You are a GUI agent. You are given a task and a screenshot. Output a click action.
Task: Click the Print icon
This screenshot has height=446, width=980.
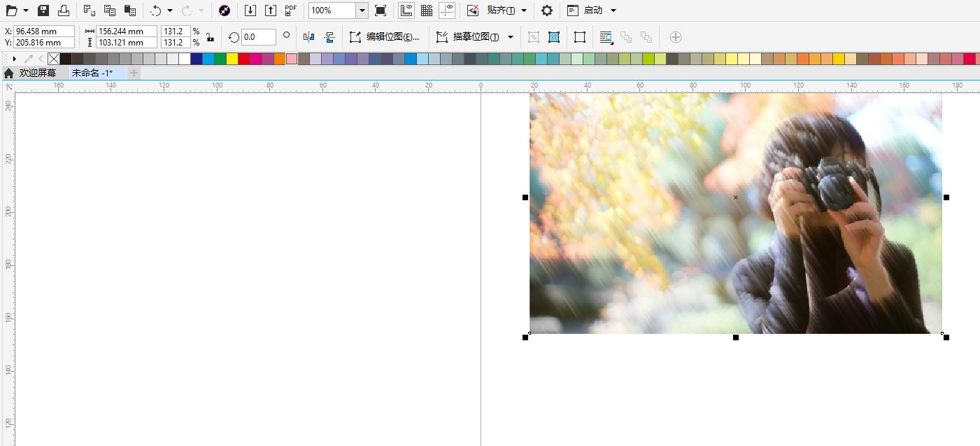[x=64, y=11]
